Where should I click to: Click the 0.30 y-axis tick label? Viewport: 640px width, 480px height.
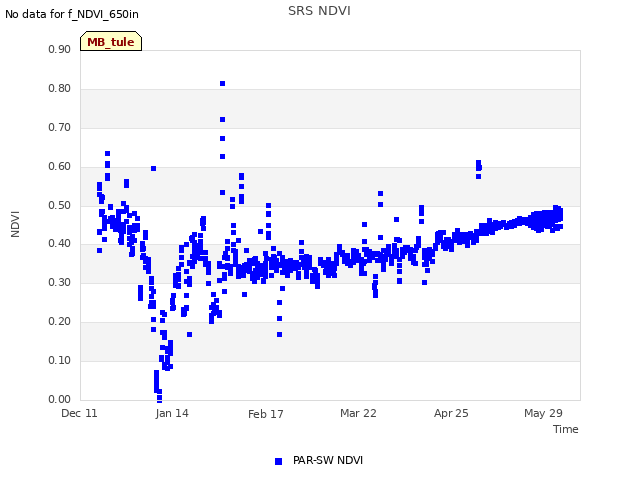click(59, 282)
